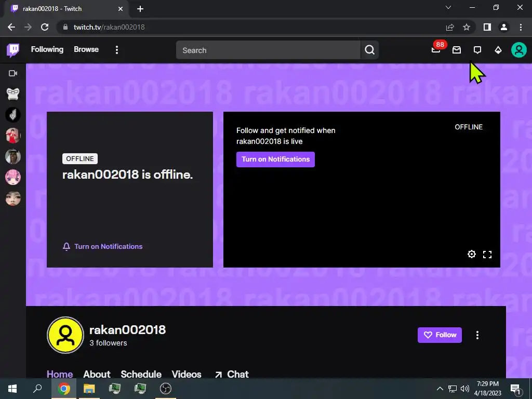Share this page via share icon

pos(450,27)
